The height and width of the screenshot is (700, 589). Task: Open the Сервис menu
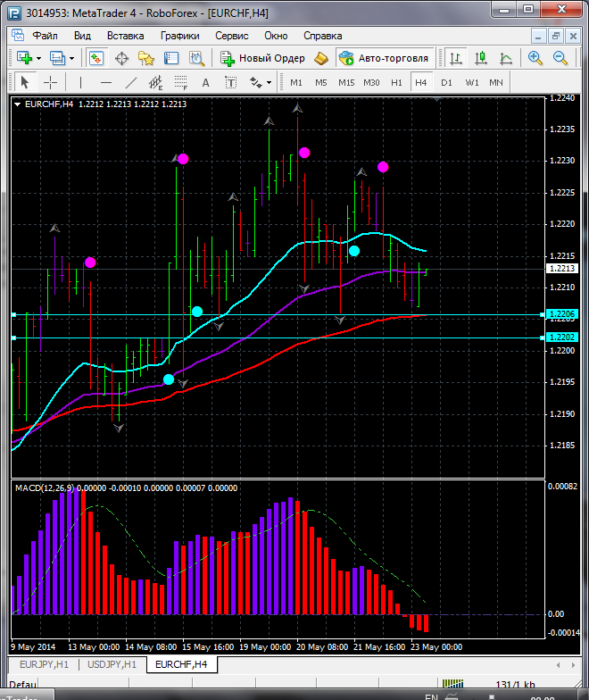tap(232, 36)
